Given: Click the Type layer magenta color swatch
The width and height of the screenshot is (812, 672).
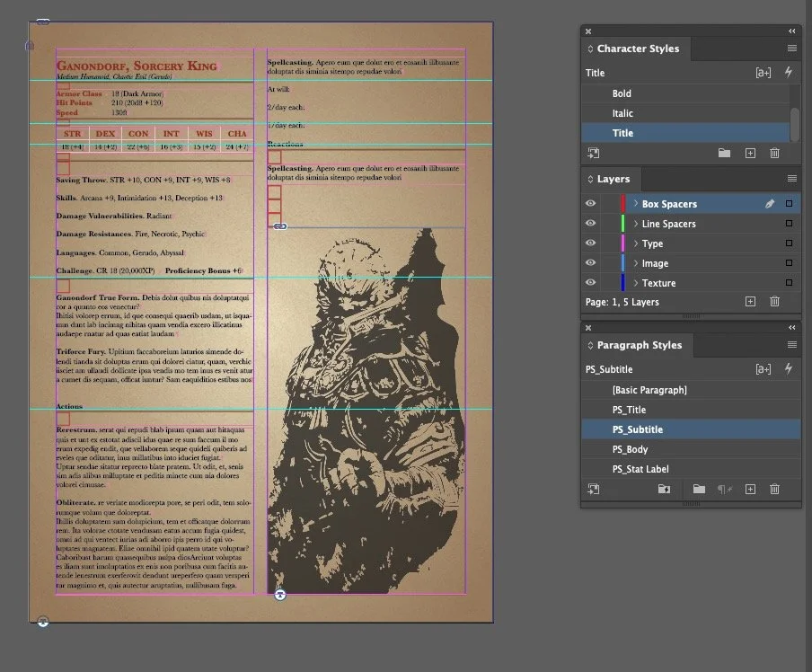Looking at the screenshot, I should coord(623,243).
